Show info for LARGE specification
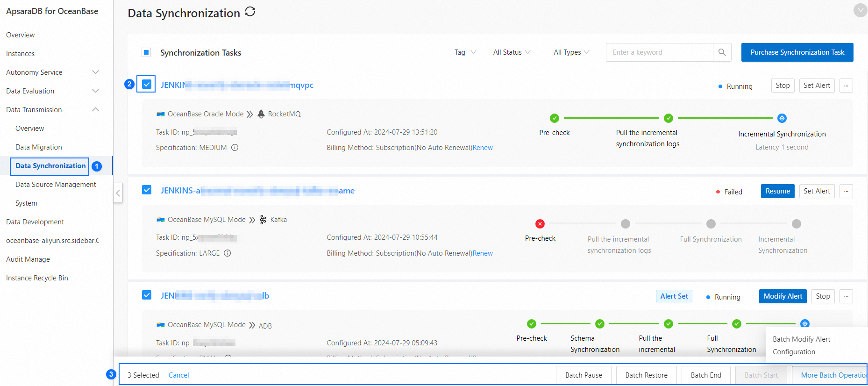 [228, 253]
